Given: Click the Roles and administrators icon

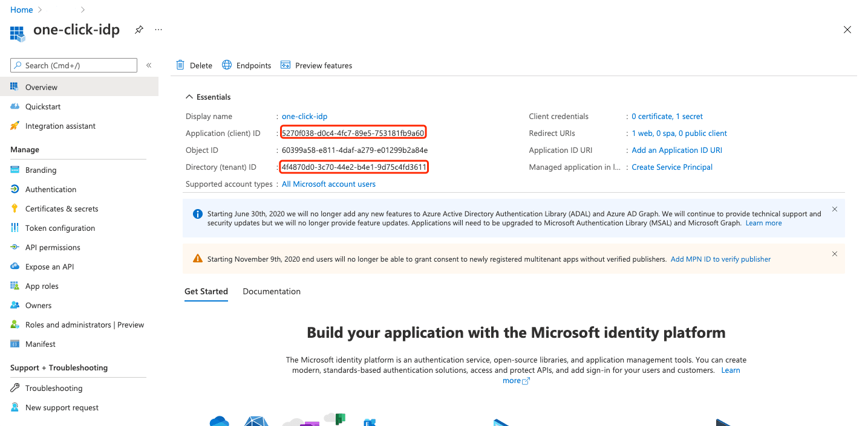Looking at the screenshot, I should tap(15, 324).
